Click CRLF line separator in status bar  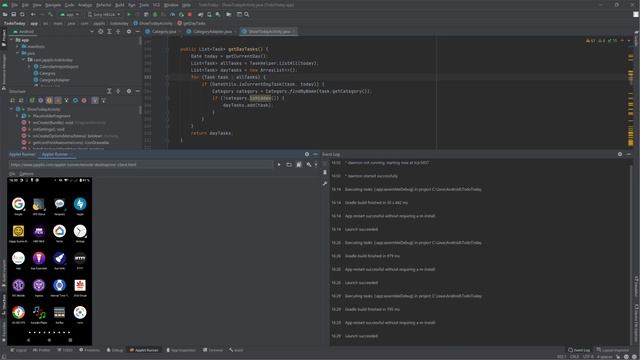pyautogui.click(x=574, y=357)
